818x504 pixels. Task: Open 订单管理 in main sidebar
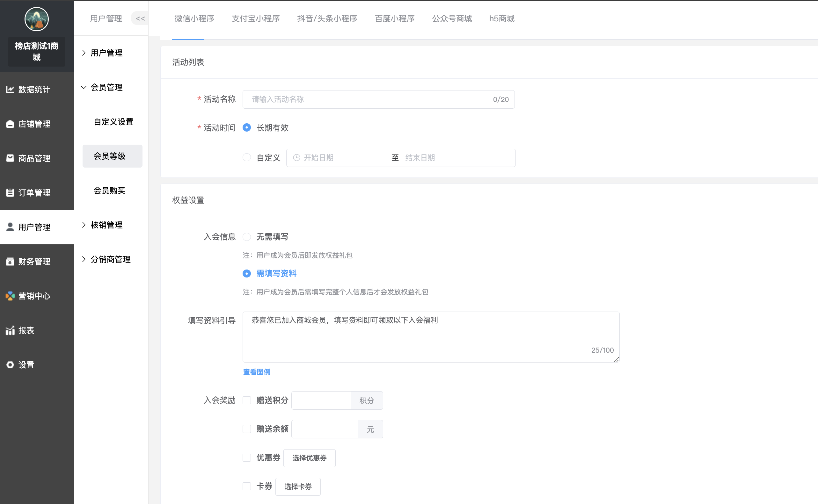point(37,192)
